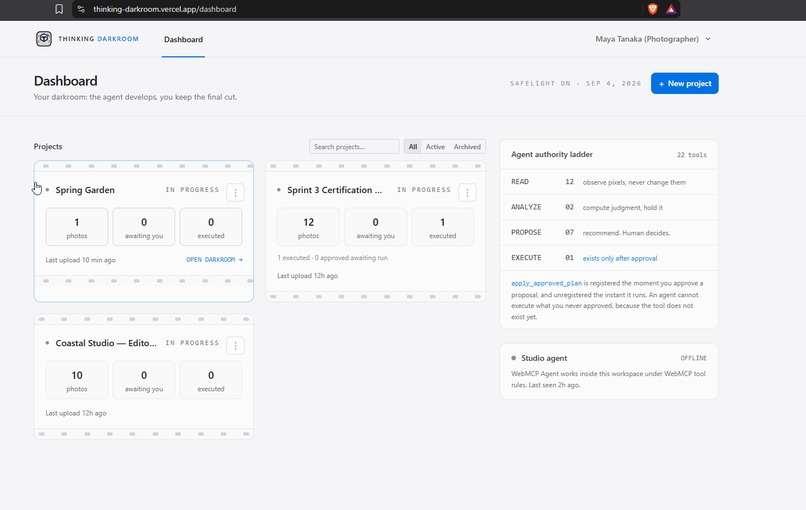Click the Projects section heading
This screenshot has height=510, width=806.
coord(48,147)
